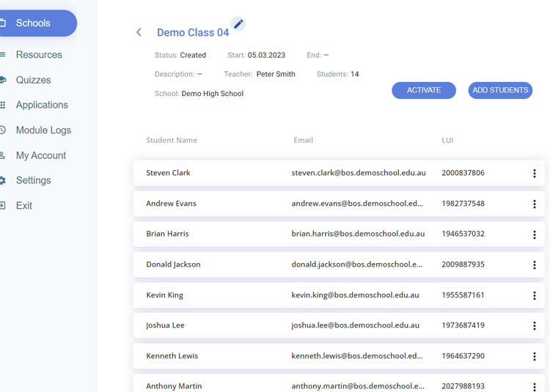
Task: Open the three-dot menu for Kenneth Lewis
Action: point(534,356)
